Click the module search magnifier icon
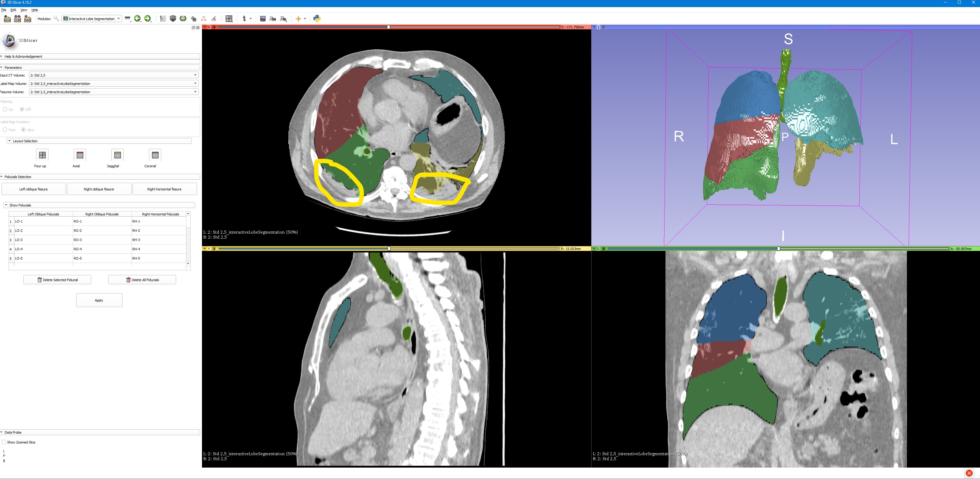 tap(56, 19)
